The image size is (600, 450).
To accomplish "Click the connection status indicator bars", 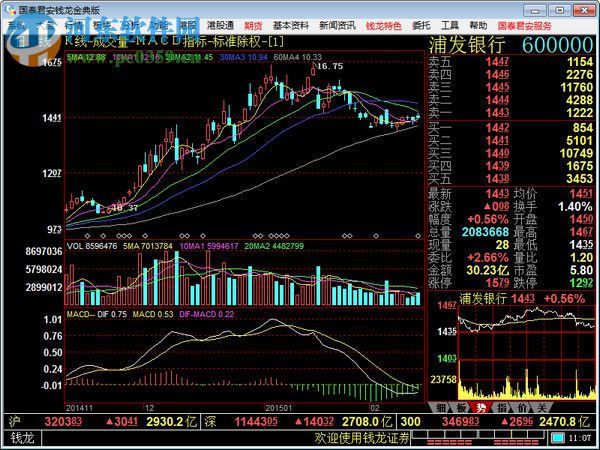I will (478, 437).
